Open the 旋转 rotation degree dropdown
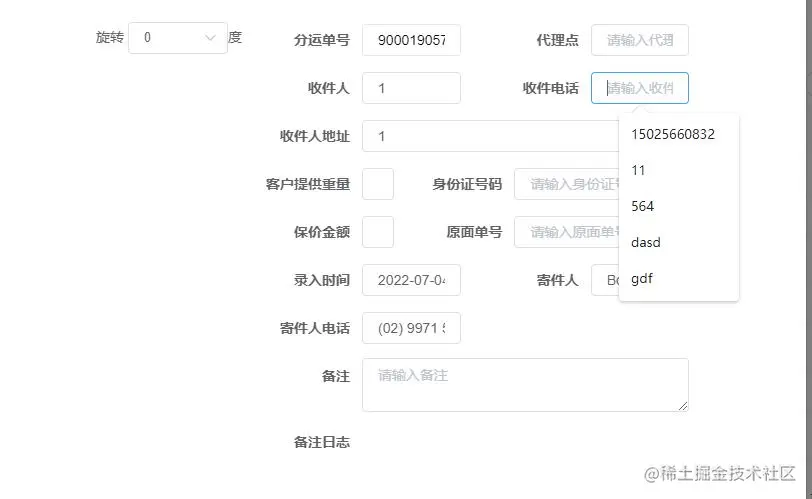 coord(178,38)
